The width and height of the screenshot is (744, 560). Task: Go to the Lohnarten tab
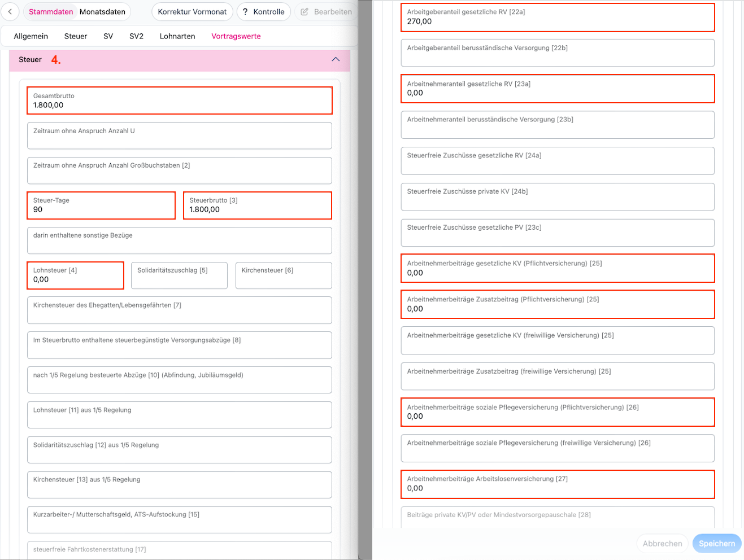pos(177,36)
